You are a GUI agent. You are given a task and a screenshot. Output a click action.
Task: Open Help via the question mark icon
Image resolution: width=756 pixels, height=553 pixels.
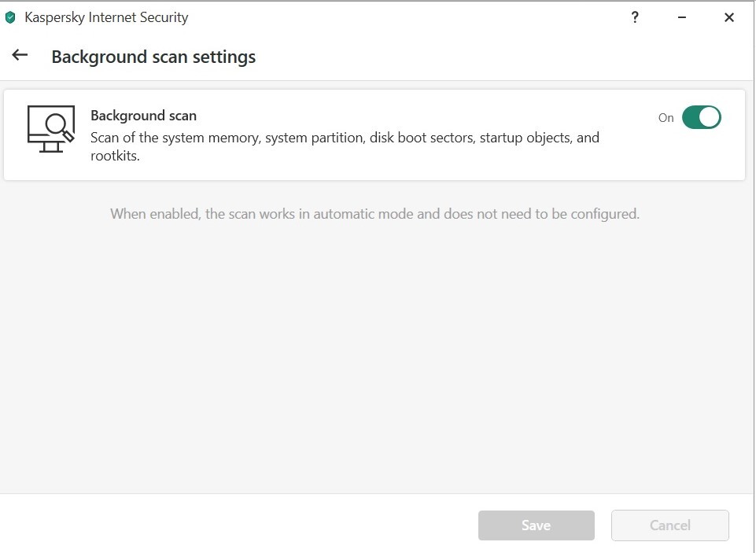635,17
